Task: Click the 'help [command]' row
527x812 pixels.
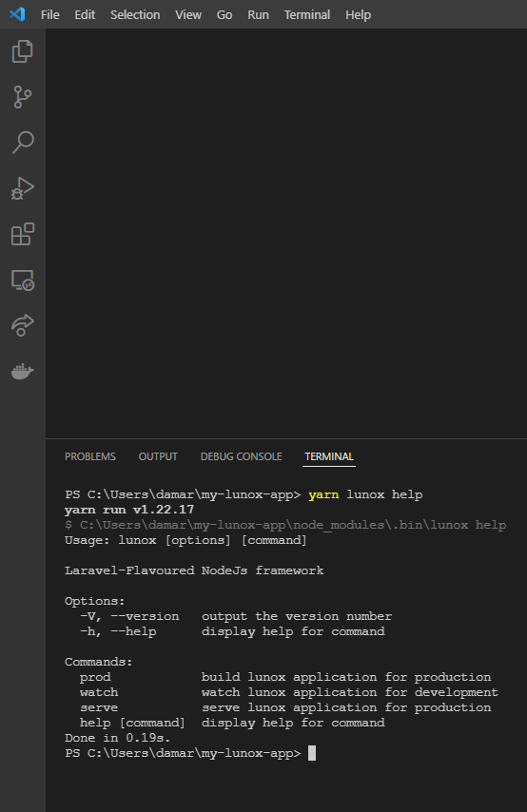Action: (x=232, y=723)
